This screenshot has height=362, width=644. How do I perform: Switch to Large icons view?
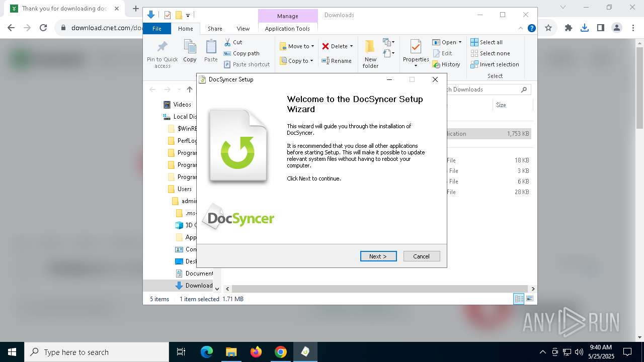point(530,299)
